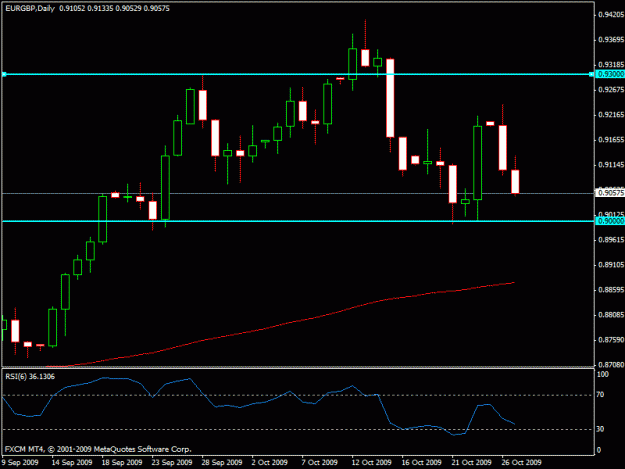
Task: Click the RSI(6) 36.1306 indicator label
Action: point(30,377)
